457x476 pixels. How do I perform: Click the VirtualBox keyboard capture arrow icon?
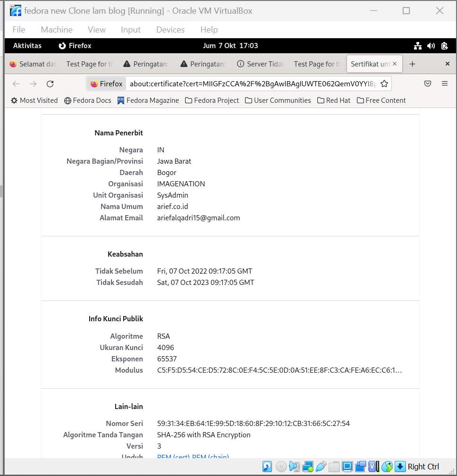pyautogui.click(x=400, y=466)
